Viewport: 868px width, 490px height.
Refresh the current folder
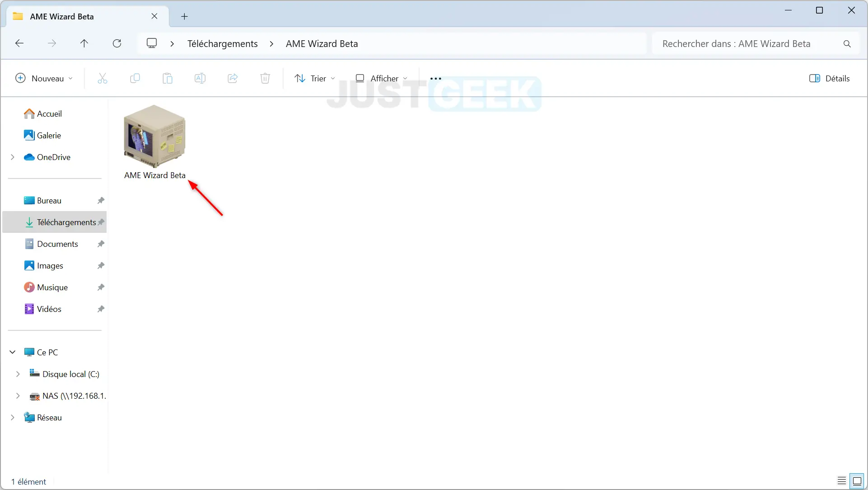click(x=117, y=43)
